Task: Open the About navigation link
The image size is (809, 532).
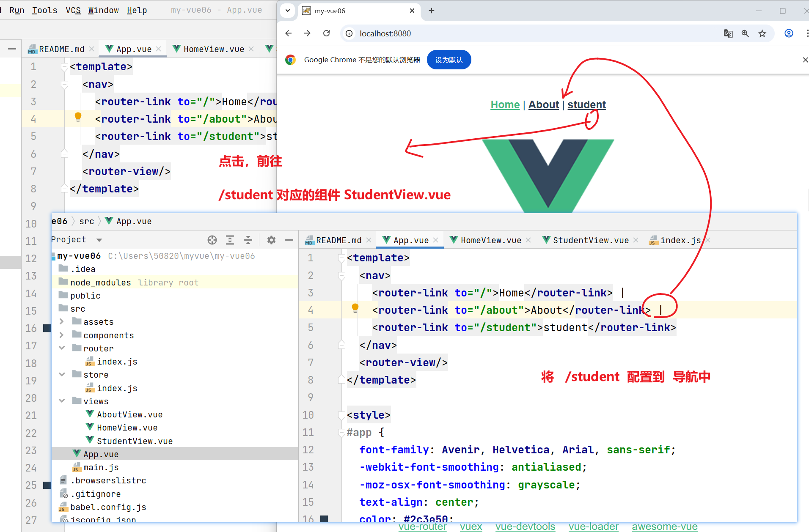Action: [x=543, y=104]
